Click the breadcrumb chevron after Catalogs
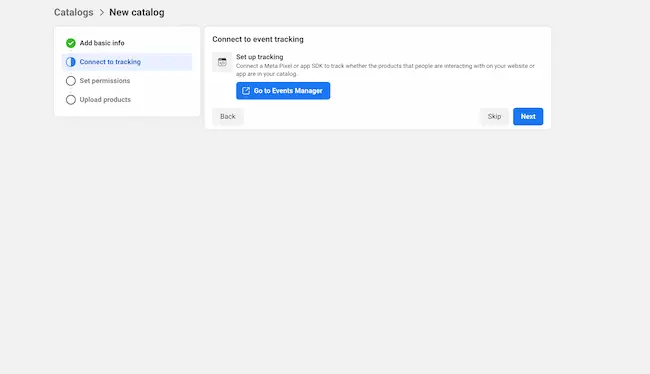 (x=102, y=13)
